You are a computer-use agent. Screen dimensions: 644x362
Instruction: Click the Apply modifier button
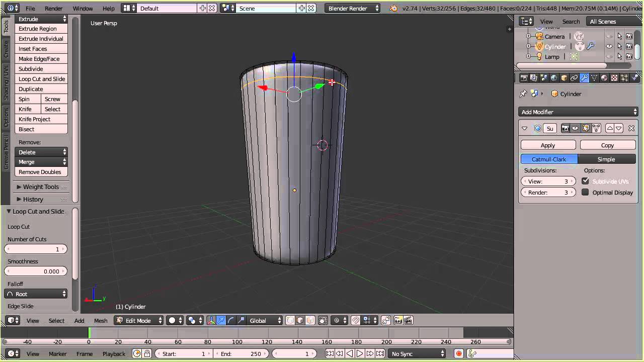click(x=548, y=145)
